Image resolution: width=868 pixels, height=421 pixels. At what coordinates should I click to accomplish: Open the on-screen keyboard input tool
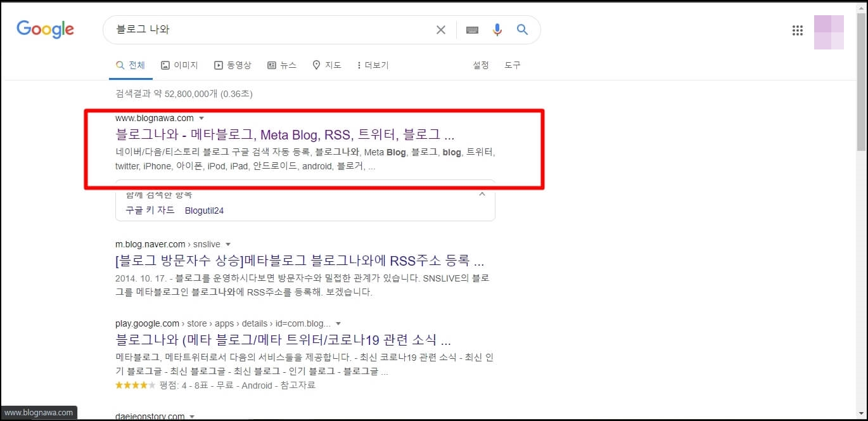pos(472,30)
